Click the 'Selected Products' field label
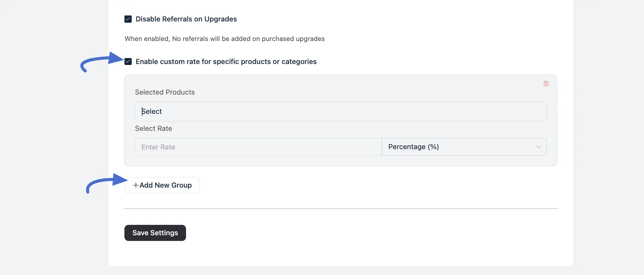 (x=165, y=92)
